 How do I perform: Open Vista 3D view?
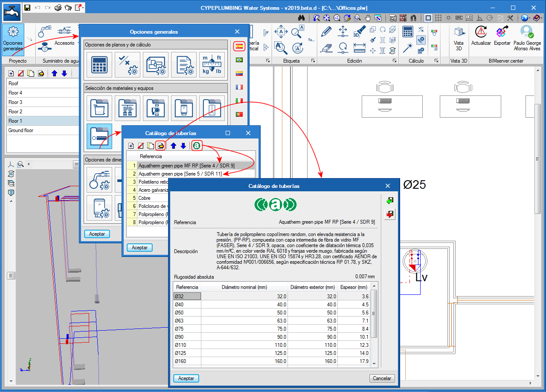(x=459, y=38)
